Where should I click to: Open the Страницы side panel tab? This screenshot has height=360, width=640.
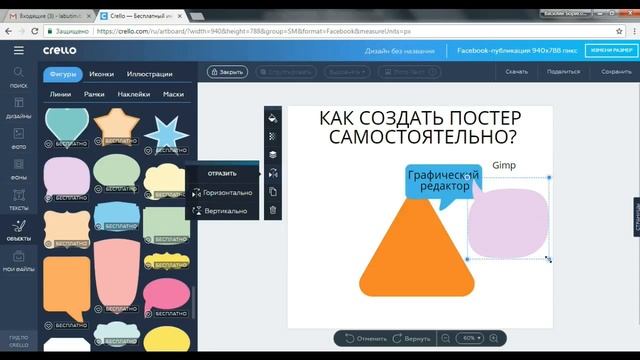click(637, 217)
